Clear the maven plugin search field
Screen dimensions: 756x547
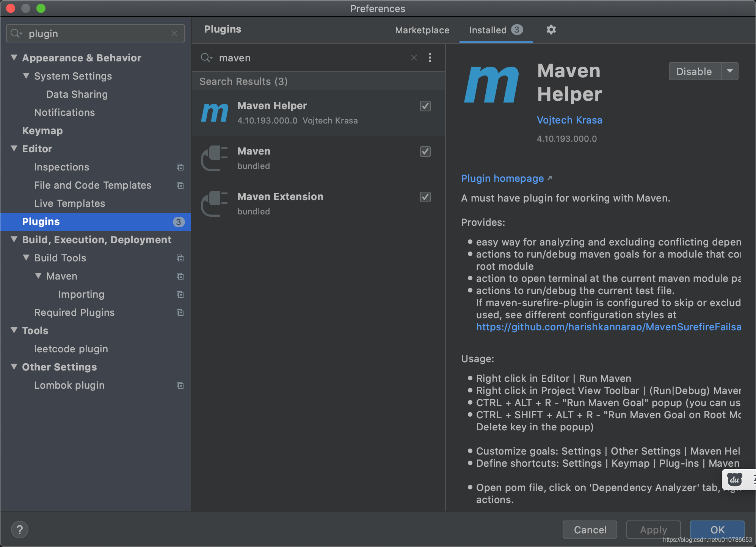414,58
